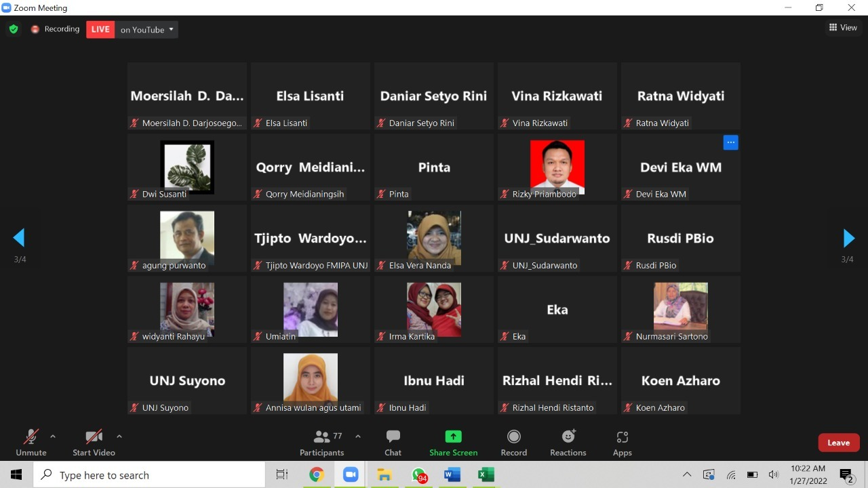The width and height of the screenshot is (868, 488).
Task: Unmute the microphone
Action: click(31, 443)
